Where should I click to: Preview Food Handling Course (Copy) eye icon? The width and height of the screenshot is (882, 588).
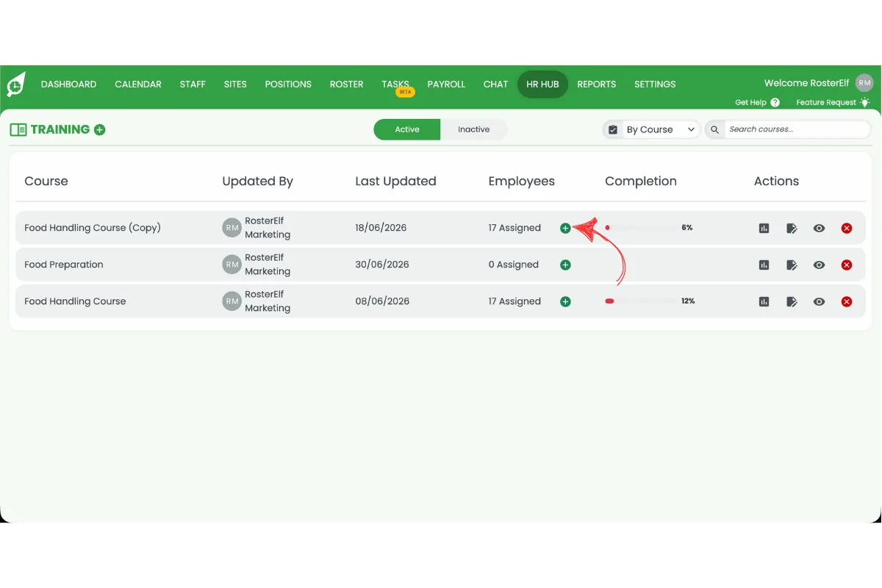pyautogui.click(x=819, y=228)
